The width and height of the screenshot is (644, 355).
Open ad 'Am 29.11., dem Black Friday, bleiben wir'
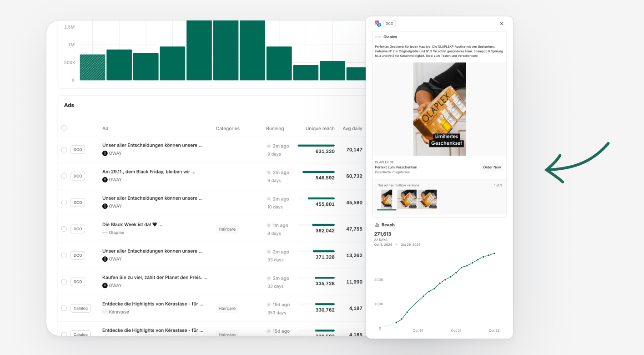click(149, 172)
